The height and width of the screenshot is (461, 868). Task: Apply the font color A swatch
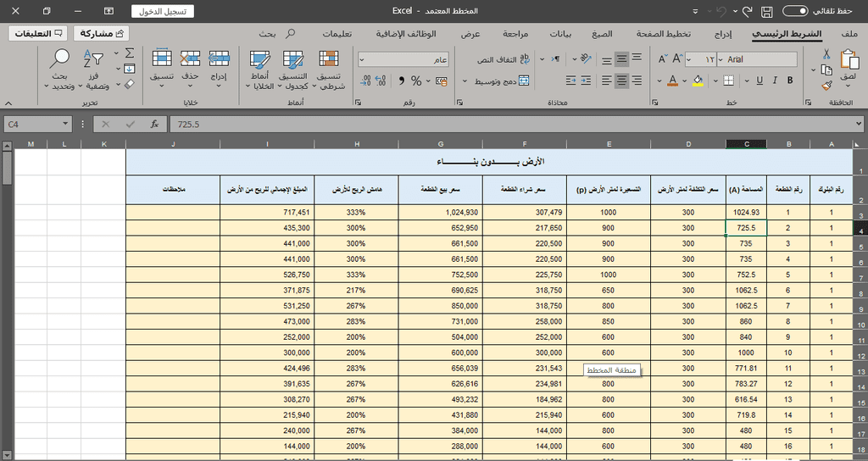[672, 81]
